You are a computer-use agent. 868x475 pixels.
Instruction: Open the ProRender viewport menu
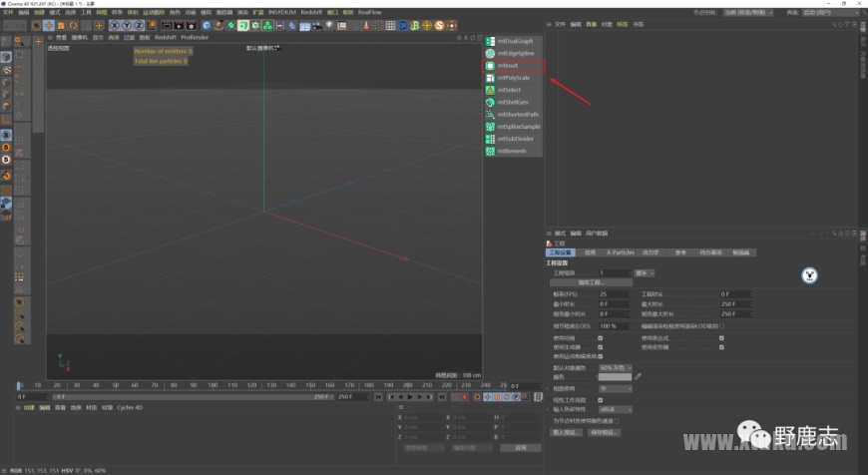195,38
